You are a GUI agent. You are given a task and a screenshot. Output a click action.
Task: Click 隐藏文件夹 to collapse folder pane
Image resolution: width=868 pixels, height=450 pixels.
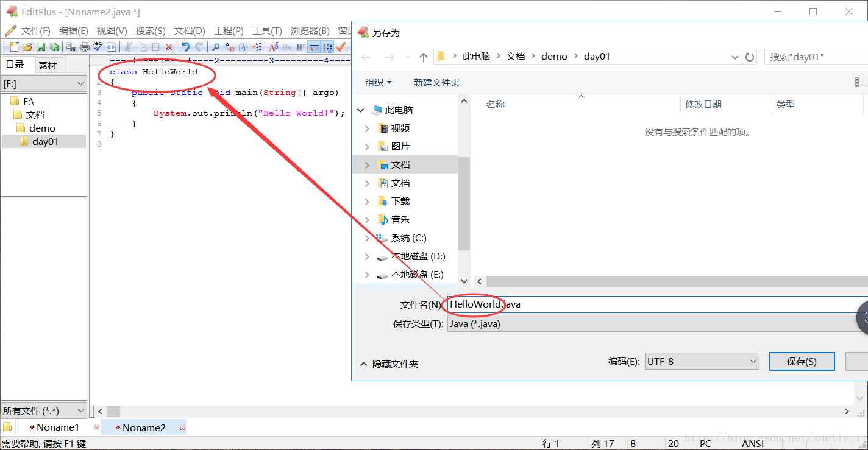[x=390, y=364]
